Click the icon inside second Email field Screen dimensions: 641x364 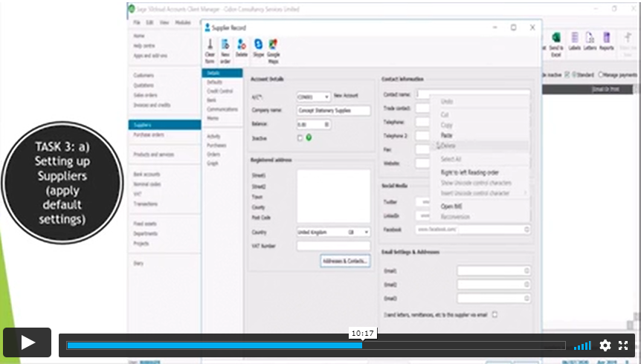(x=526, y=285)
